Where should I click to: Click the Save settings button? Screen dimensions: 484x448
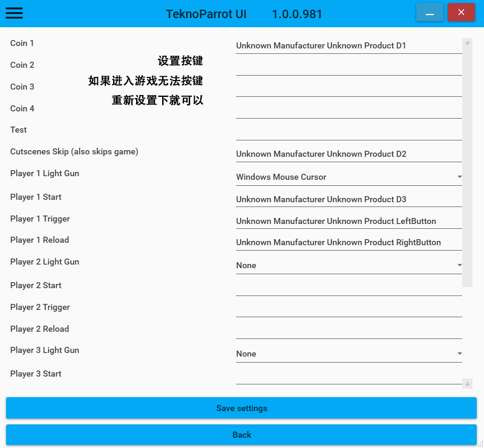(241, 408)
